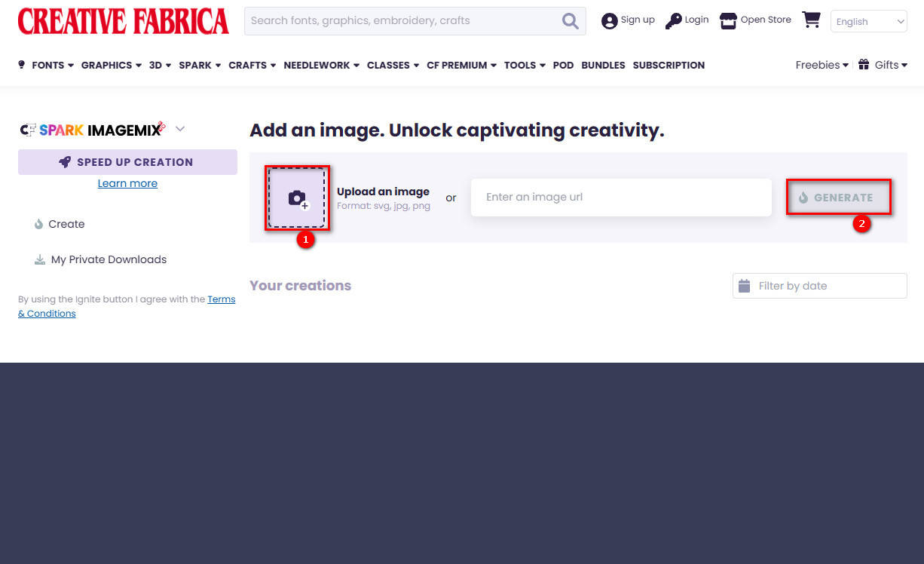Click the Your creations heading

pyautogui.click(x=300, y=286)
